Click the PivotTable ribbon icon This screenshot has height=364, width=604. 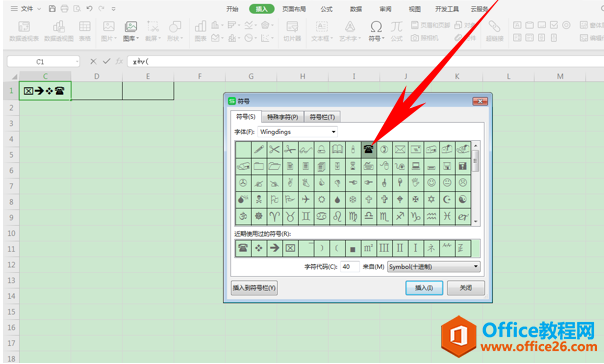coord(24,31)
